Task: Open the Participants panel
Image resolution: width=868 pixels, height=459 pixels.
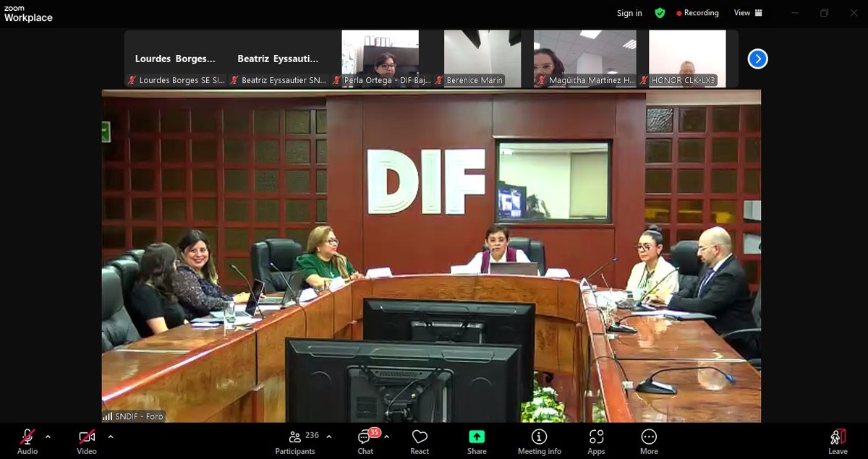Action: point(295,441)
